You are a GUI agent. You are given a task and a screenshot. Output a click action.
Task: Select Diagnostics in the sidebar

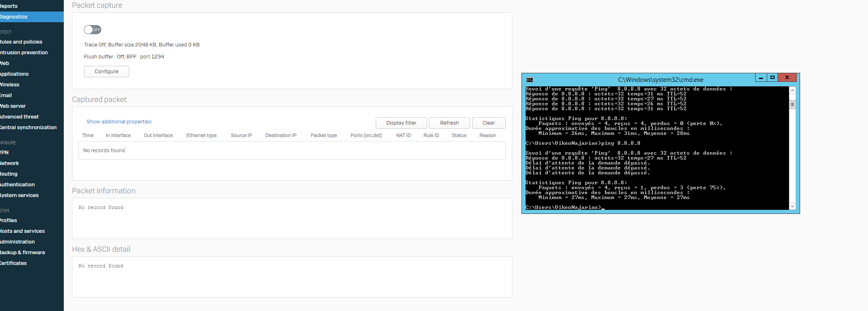(32, 17)
